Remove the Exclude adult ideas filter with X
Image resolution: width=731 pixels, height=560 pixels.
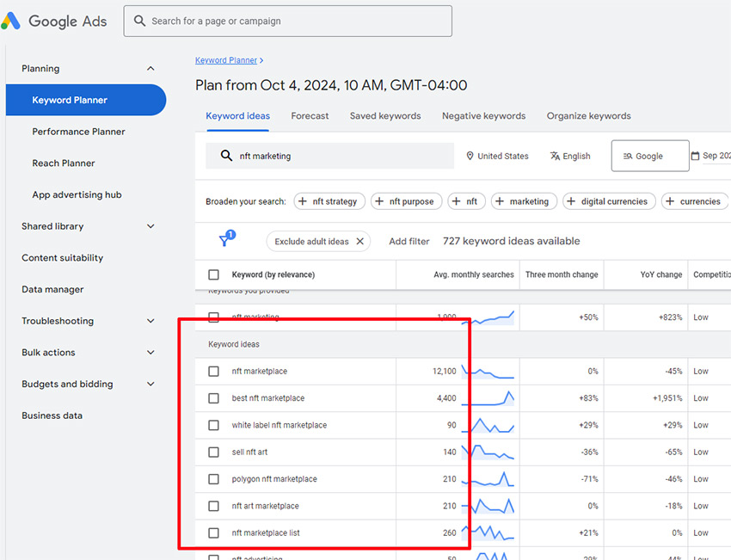coord(359,241)
